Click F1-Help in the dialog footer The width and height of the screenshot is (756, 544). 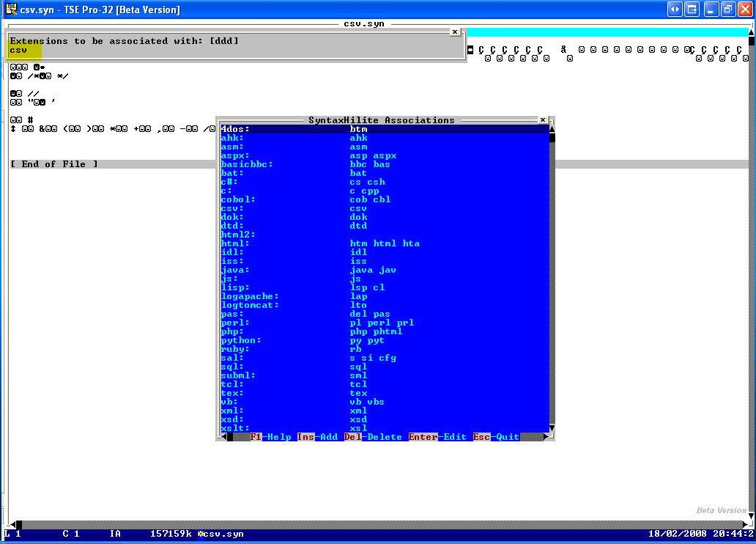tap(270, 437)
